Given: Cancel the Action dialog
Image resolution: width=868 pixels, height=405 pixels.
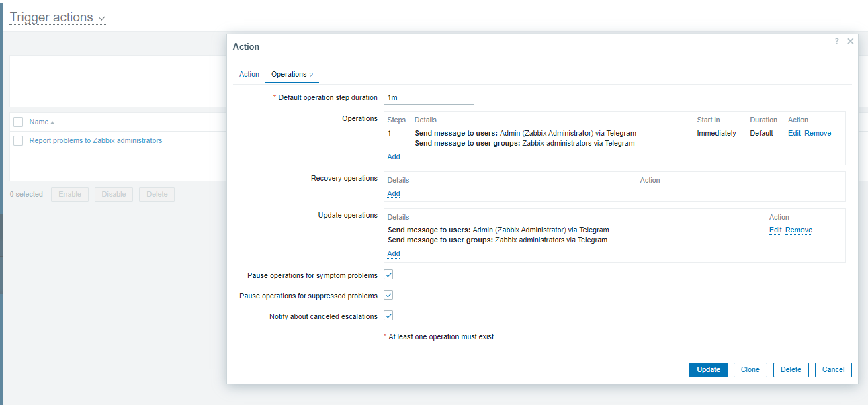Looking at the screenshot, I should pyautogui.click(x=833, y=369).
